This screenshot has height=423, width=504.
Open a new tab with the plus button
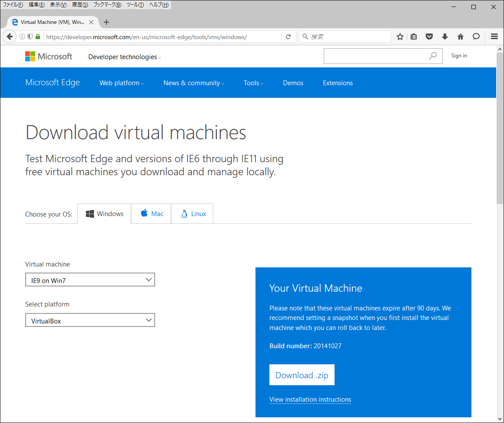pyautogui.click(x=106, y=22)
